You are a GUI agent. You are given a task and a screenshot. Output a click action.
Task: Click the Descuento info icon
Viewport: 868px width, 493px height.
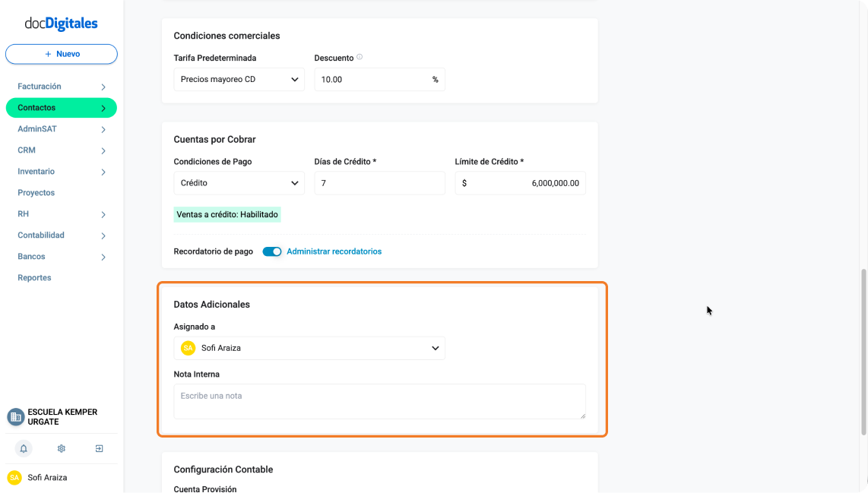(x=360, y=57)
